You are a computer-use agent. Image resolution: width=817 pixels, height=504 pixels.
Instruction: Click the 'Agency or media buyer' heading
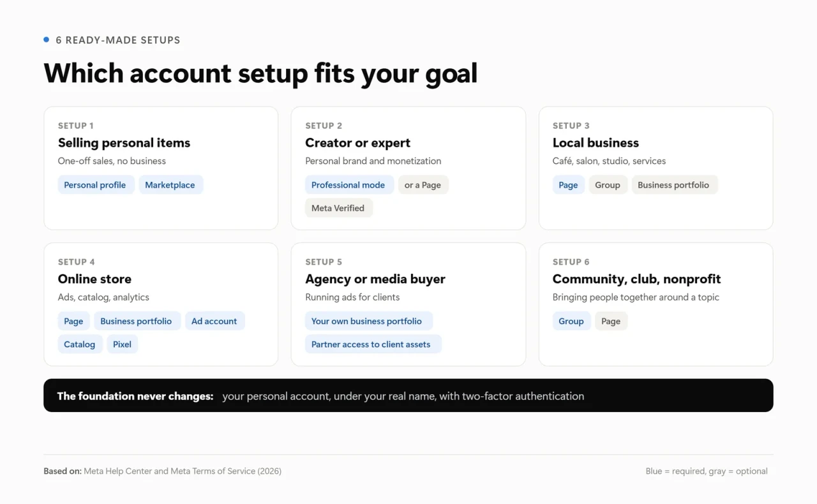(375, 279)
